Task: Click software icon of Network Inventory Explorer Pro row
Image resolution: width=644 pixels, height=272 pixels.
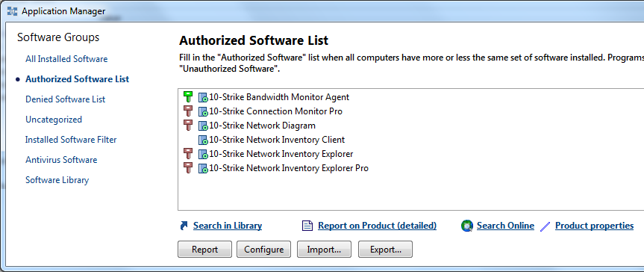Action: coord(203,168)
